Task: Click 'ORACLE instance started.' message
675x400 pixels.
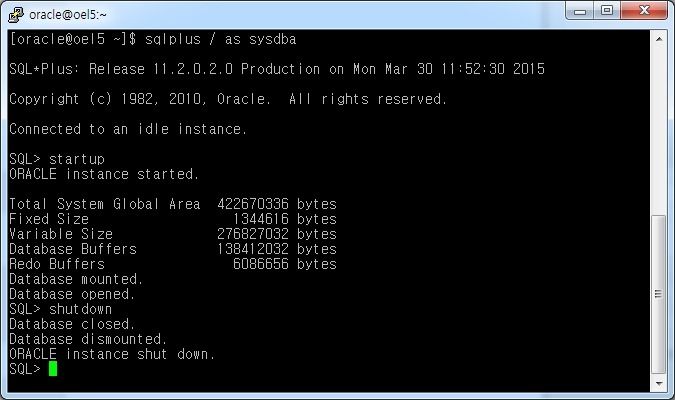Action: point(104,174)
